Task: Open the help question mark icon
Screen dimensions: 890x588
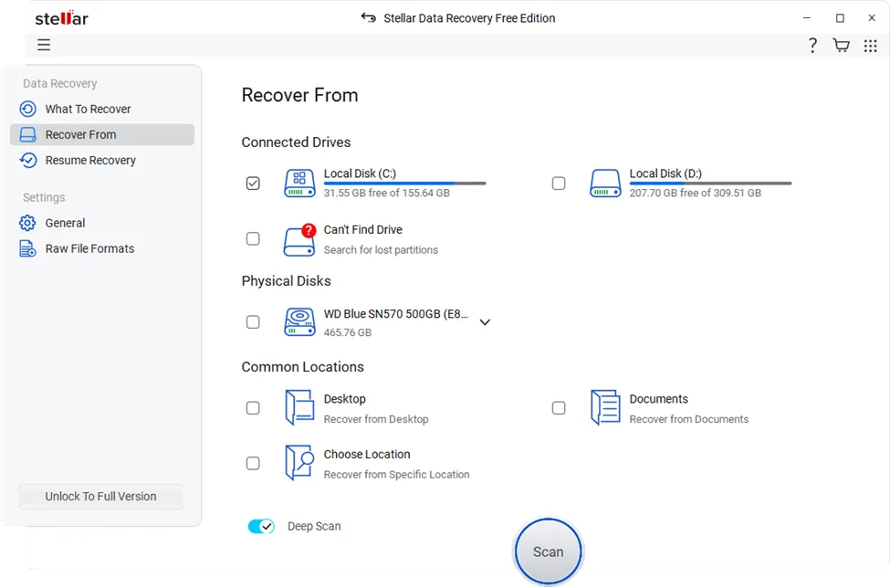Action: [812, 46]
